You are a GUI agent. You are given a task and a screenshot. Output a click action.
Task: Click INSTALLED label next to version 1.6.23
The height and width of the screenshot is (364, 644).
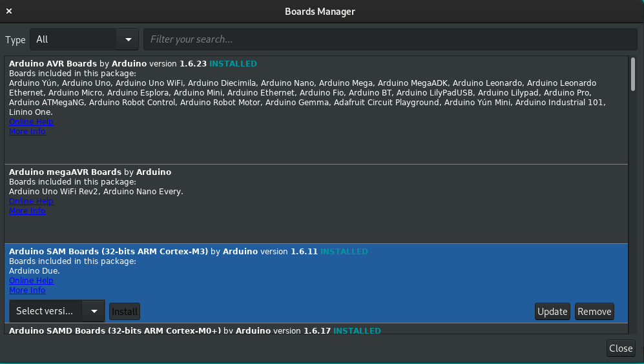click(x=233, y=64)
